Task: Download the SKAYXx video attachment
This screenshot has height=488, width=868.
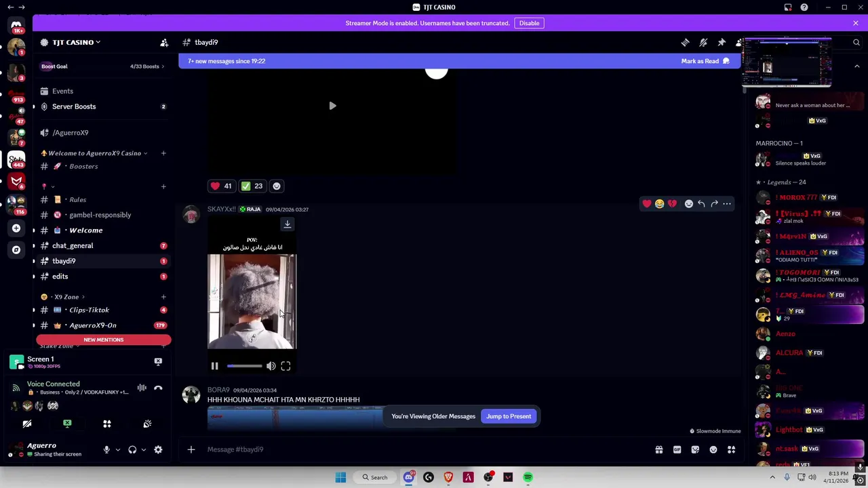Action: [x=287, y=224]
